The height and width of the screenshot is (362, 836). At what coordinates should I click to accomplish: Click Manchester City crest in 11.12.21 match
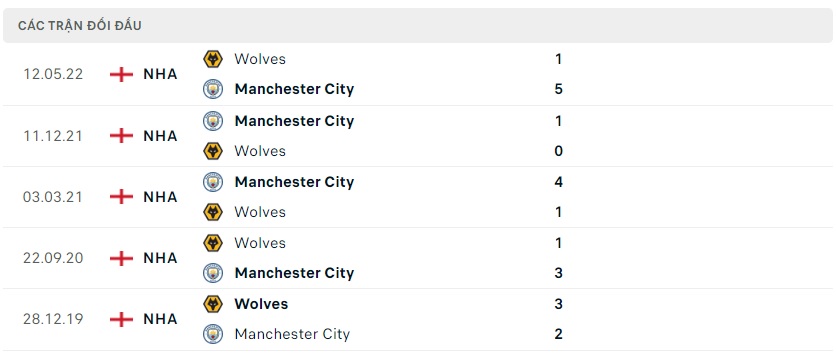(x=213, y=121)
